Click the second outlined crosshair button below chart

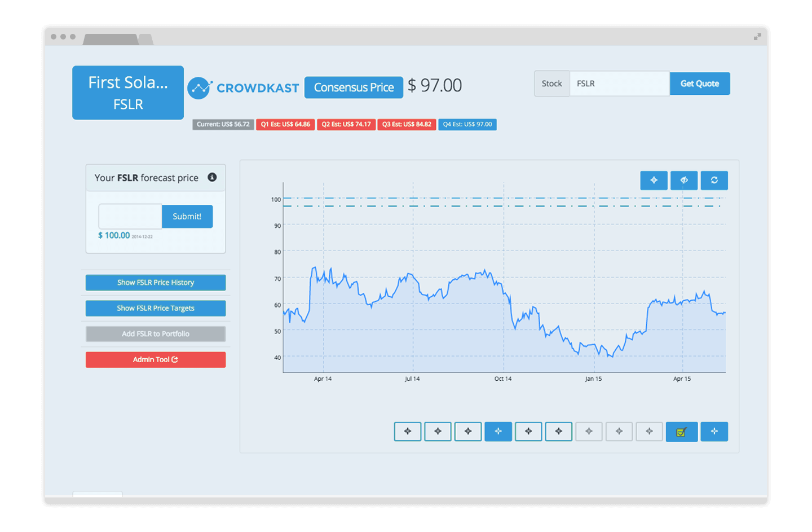tap(438, 432)
